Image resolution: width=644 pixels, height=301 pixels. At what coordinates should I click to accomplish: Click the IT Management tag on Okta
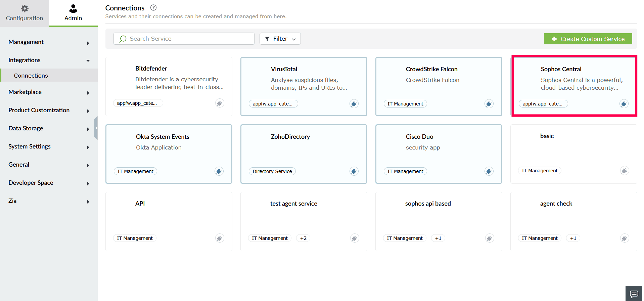click(x=135, y=171)
